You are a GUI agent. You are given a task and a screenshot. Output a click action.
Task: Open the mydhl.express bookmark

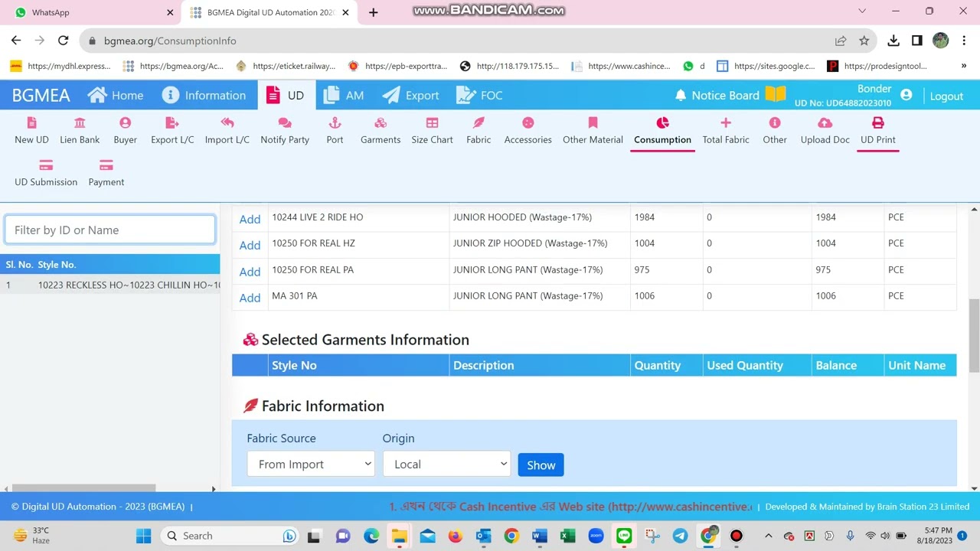tap(60, 66)
